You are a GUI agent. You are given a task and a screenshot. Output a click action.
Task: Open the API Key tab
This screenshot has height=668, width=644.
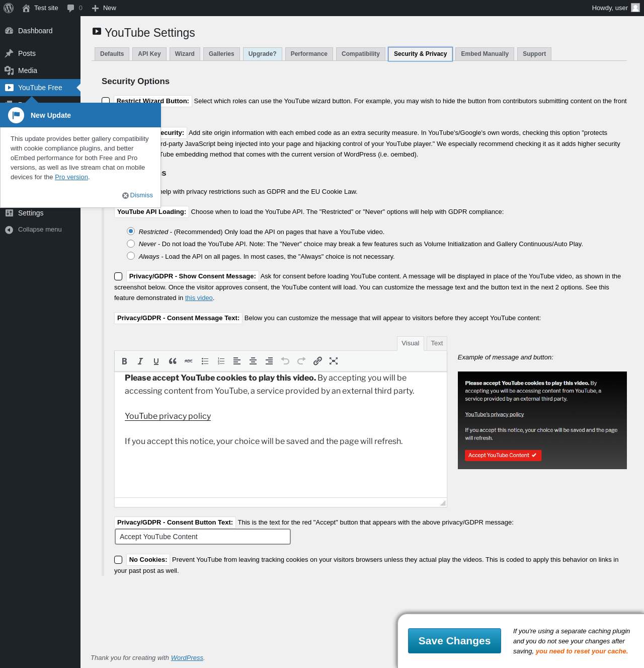click(149, 54)
